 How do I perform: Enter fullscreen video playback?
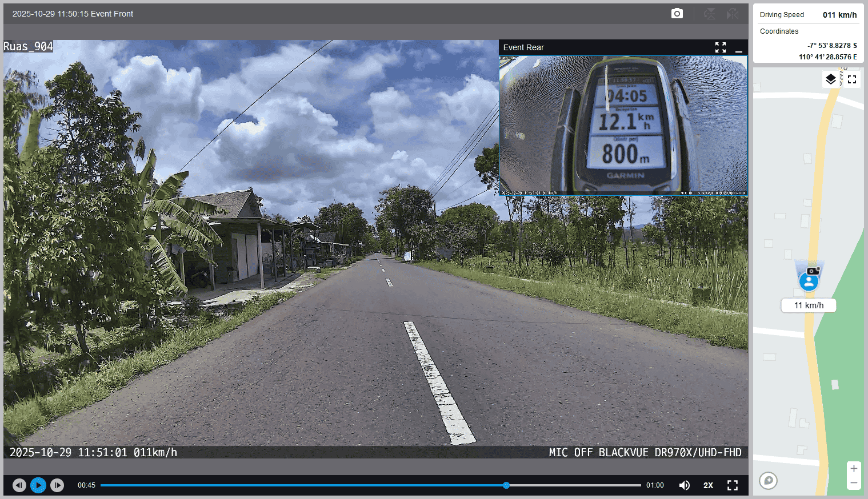click(733, 485)
